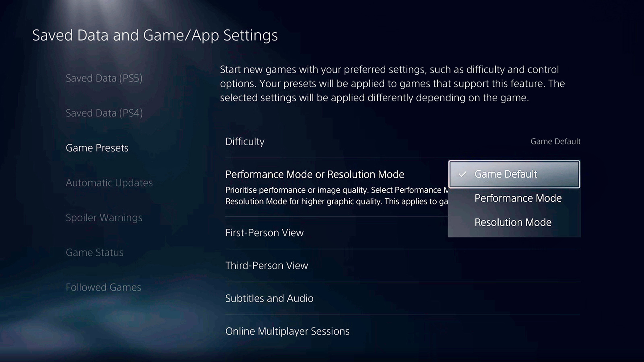Select Performance Mode option
Image resolution: width=644 pixels, height=362 pixels.
518,198
